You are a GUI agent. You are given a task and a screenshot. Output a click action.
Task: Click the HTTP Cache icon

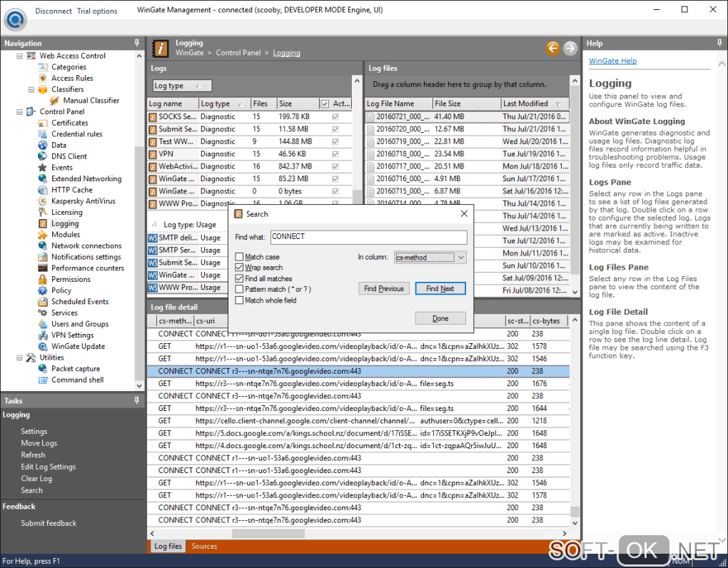pyautogui.click(x=43, y=189)
